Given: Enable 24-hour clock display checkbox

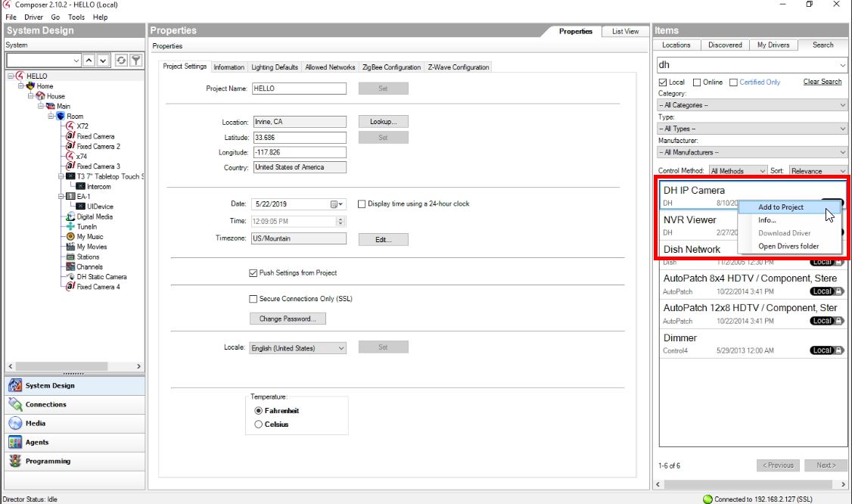Looking at the screenshot, I should [x=362, y=204].
